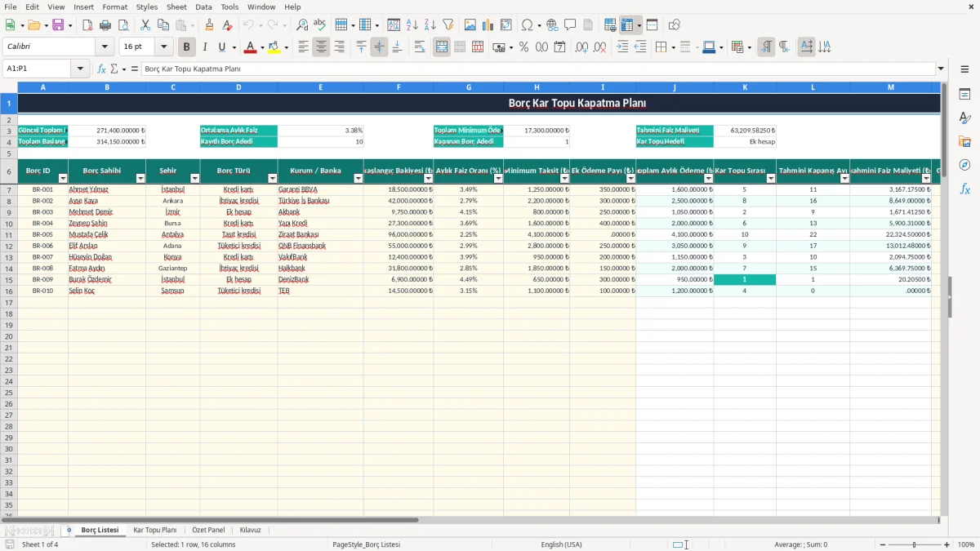Image resolution: width=980 pixels, height=551 pixels.
Task: Toggle Align Right
Action: (339, 47)
